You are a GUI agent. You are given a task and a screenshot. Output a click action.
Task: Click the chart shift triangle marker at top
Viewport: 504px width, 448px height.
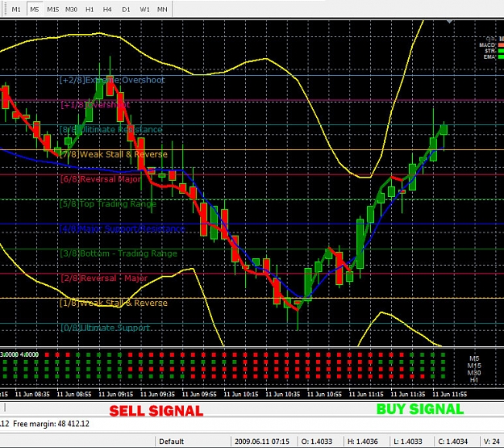450,22
